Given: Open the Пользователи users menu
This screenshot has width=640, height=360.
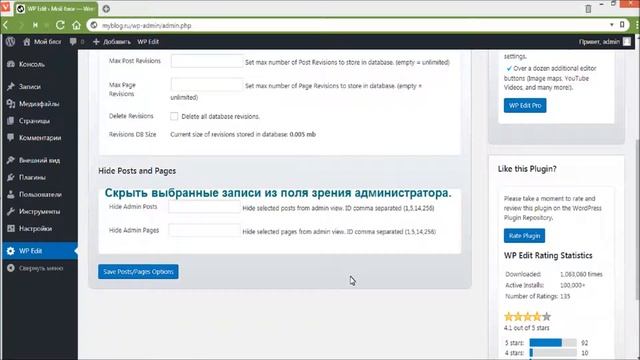Looking at the screenshot, I should (39, 195).
